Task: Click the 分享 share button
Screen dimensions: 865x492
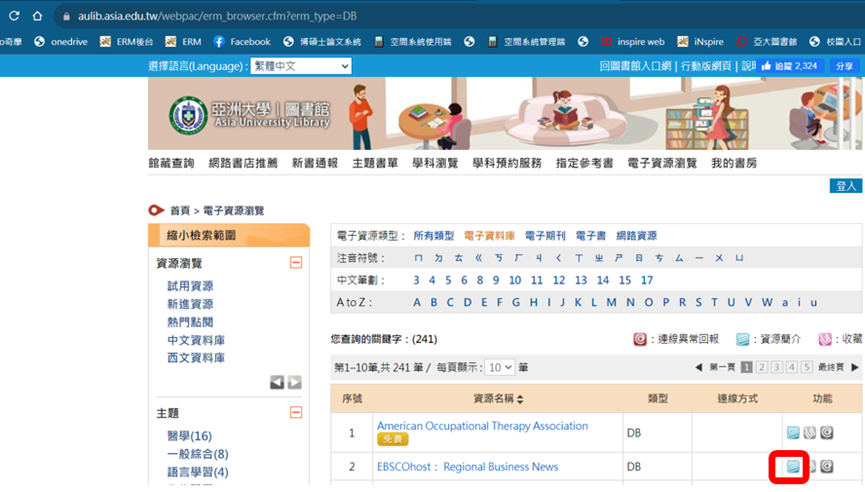Action: pos(844,66)
